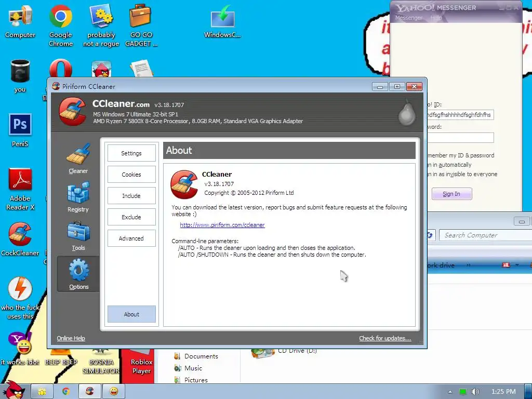Open the Photoshop icon labeled PeniS
The image size is (532, 399).
tap(20, 130)
